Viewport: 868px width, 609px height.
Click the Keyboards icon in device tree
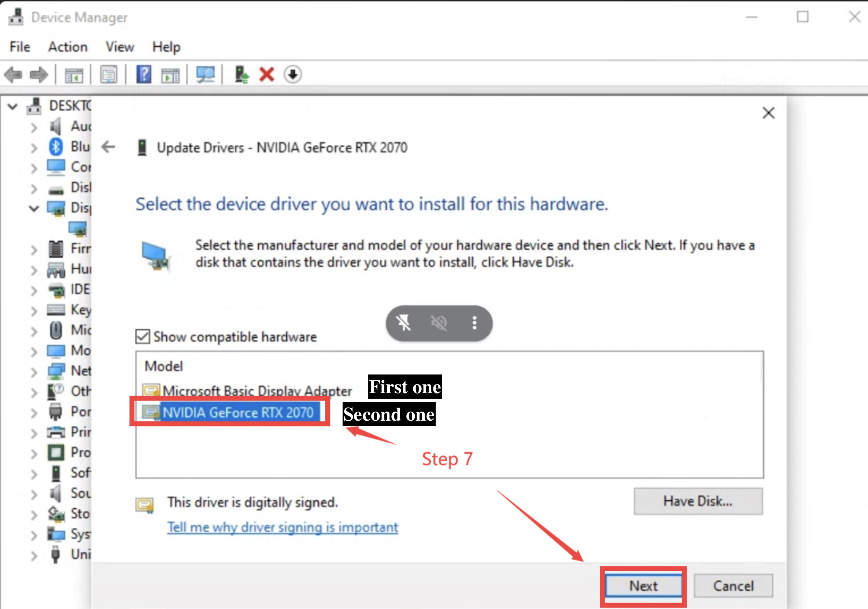(x=56, y=310)
